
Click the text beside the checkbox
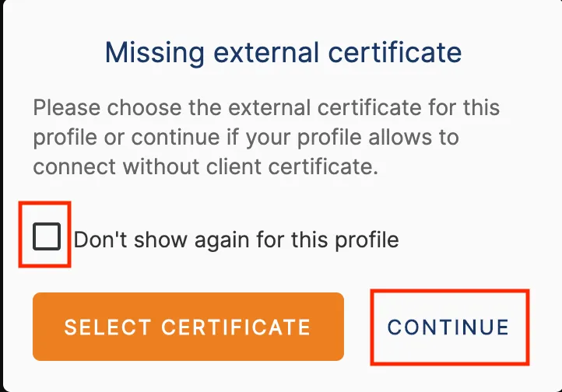pos(236,239)
